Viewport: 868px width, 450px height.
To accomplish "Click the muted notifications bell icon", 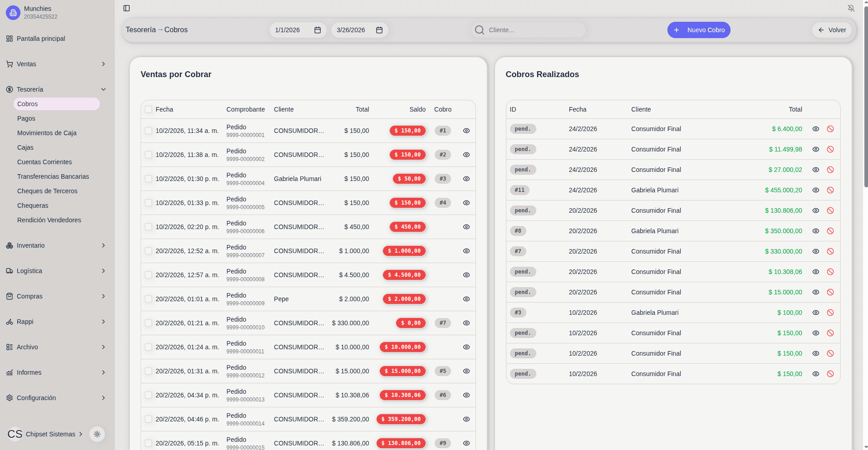I will point(851,8).
